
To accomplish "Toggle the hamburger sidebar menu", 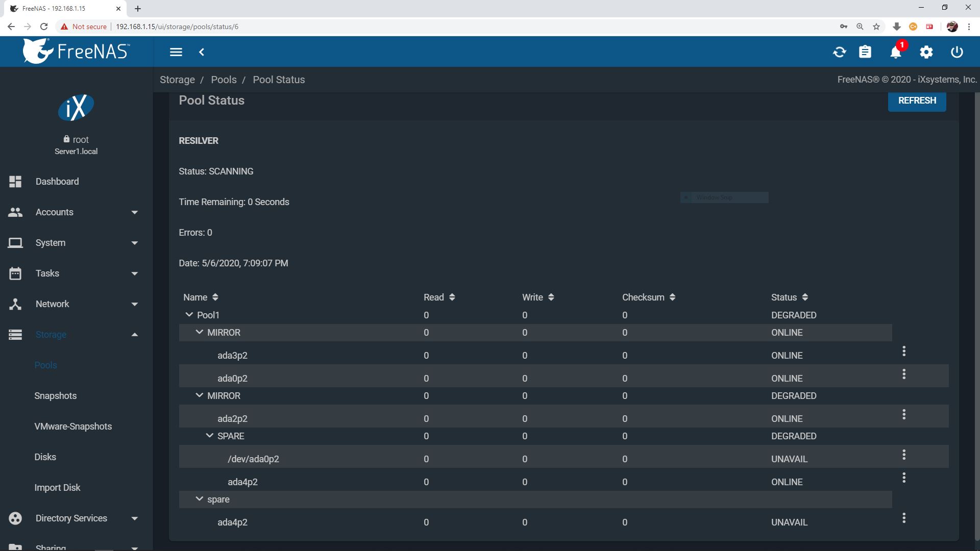I will point(176,52).
